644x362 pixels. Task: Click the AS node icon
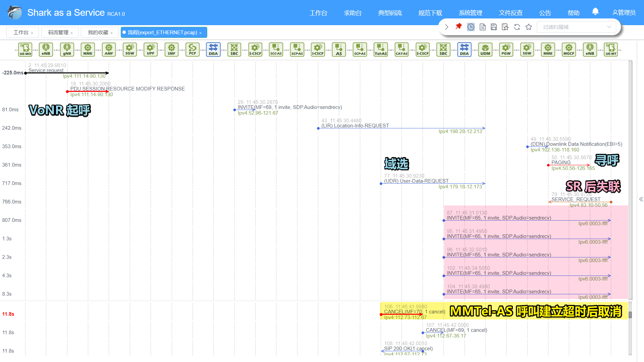click(339, 49)
